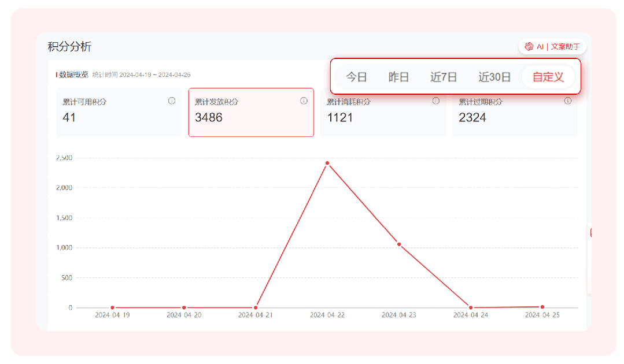
Task: Click the chart data point for 2024-04-19
Action: 112,308
